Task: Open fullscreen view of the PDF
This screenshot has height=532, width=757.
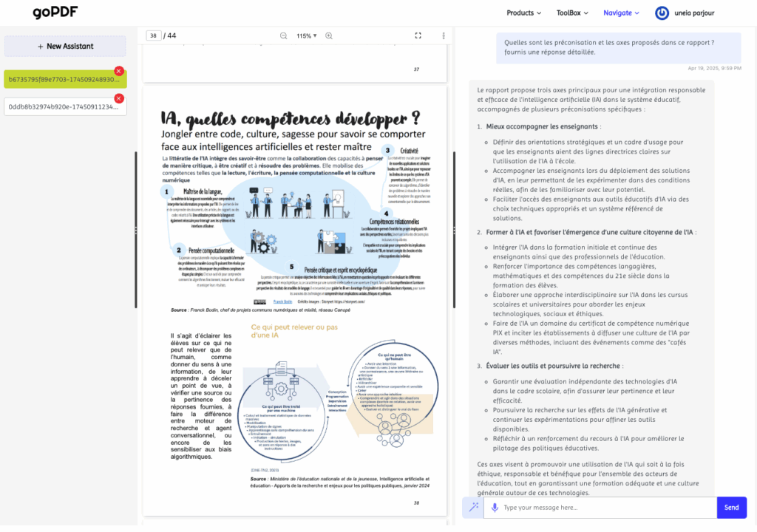Action: (x=418, y=35)
